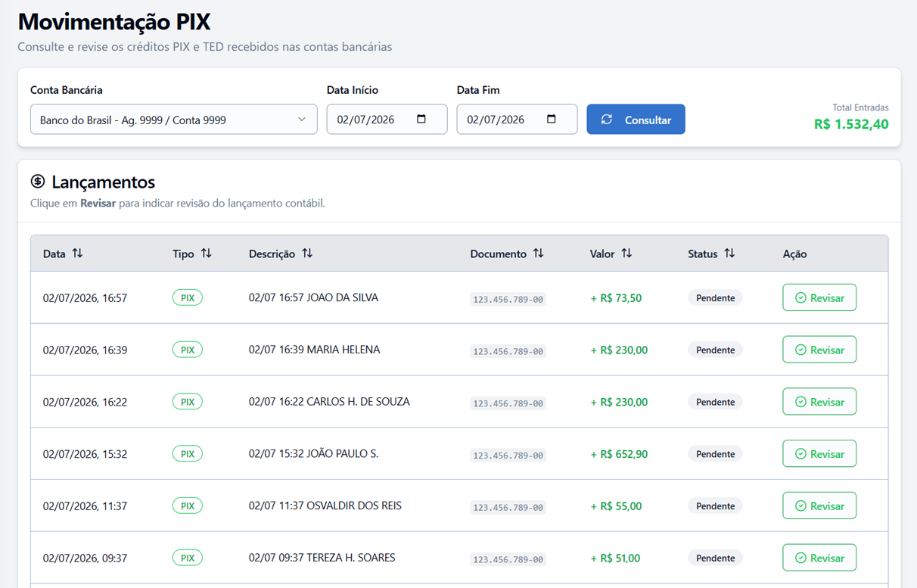
Task: Focus the Data Fim date field
Action: pos(517,120)
